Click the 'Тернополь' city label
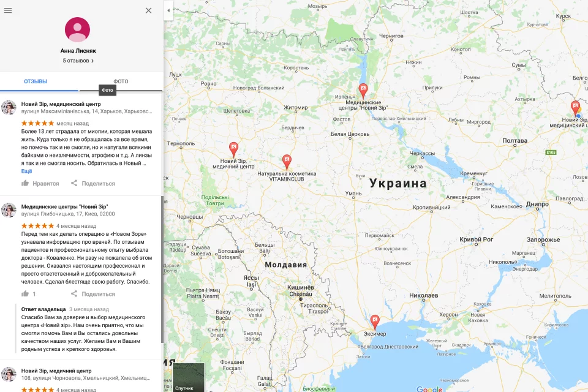Viewport: 588px width, 392px height. pos(181,143)
